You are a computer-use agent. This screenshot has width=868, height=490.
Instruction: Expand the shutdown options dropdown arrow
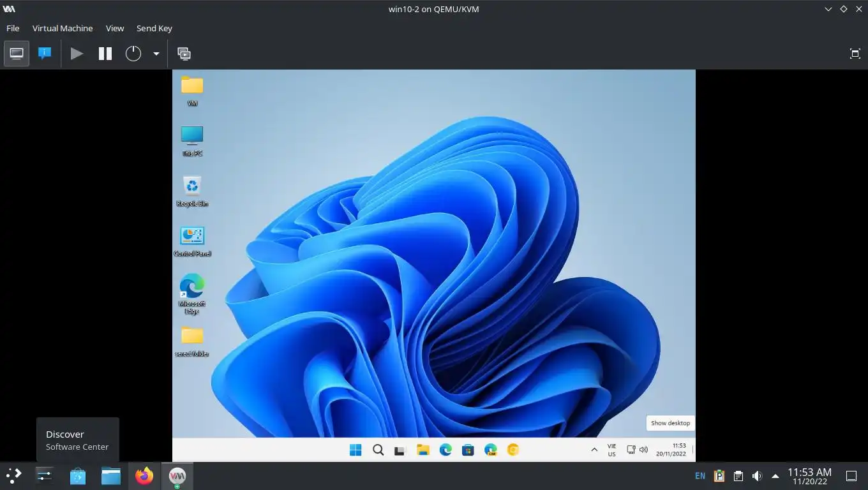pyautogui.click(x=156, y=54)
